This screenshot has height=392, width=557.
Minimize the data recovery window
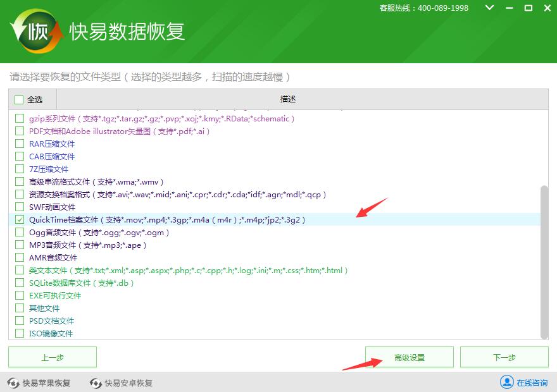tap(510, 8)
